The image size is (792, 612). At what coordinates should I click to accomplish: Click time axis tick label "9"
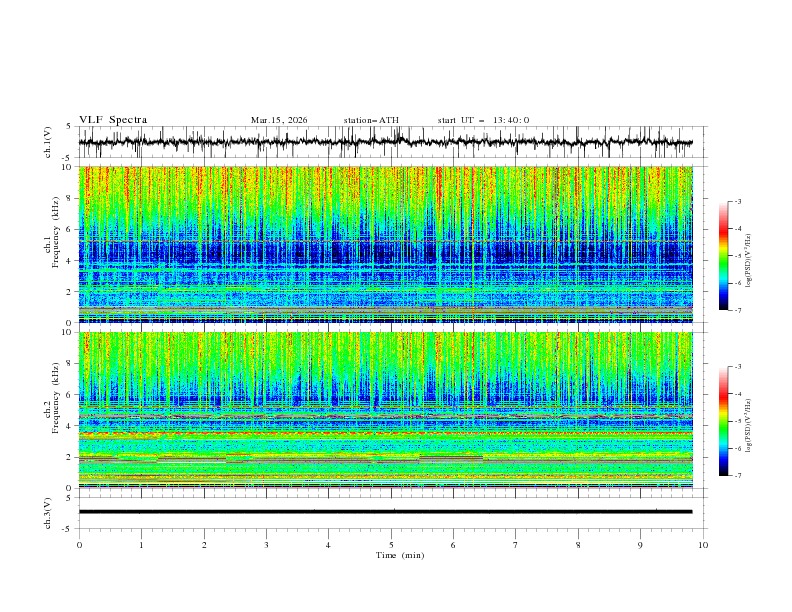pyautogui.click(x=641, y=545)
